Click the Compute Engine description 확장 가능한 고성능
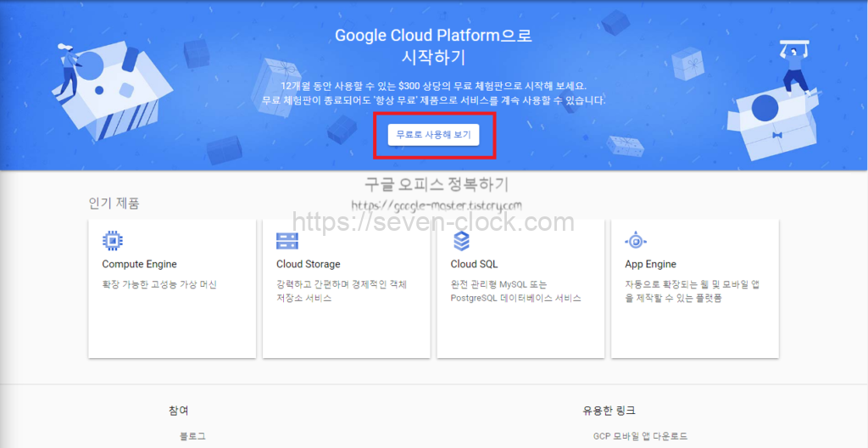Viewport: 868px width, 448px height. tap(159, 285)
